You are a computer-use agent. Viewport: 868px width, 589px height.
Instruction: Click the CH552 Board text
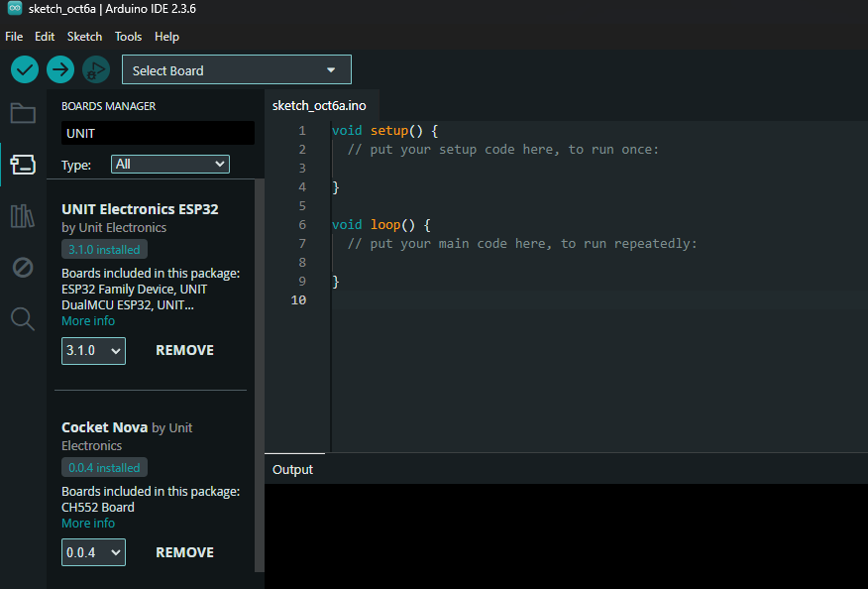[98, 507]
